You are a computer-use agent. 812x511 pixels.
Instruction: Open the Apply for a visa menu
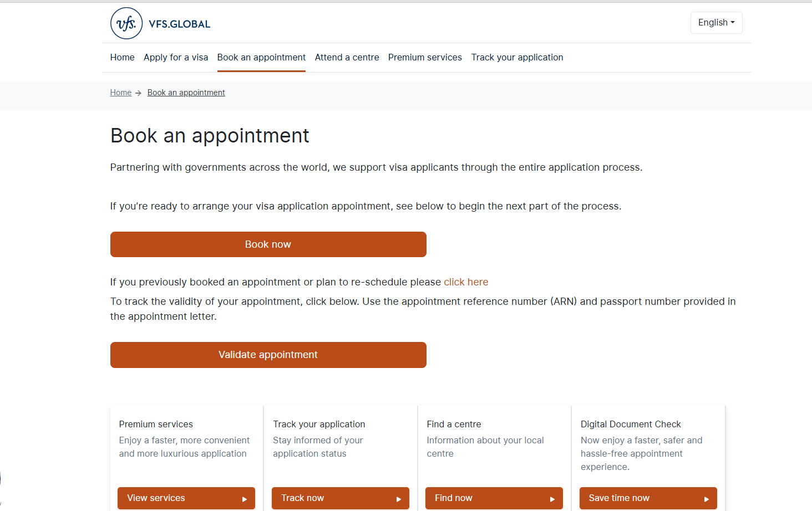(x=176, y=57)
